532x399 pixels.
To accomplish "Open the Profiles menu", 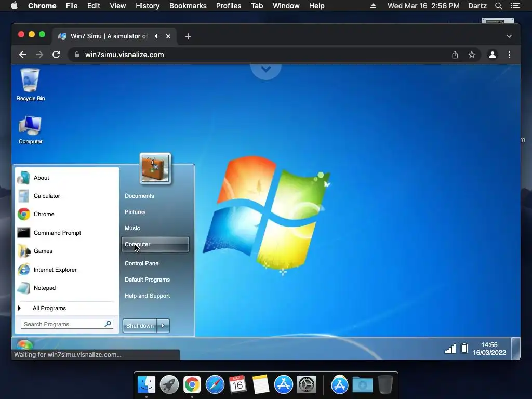I will (229, 6).
